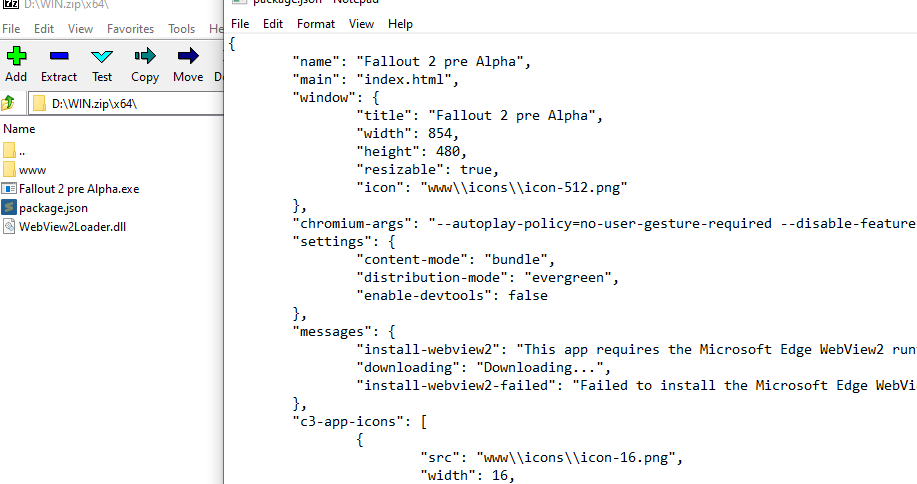This screenshot has width=917, height=484.
Task: Open the Notepad File menu
Action: [x=240, y=24]
